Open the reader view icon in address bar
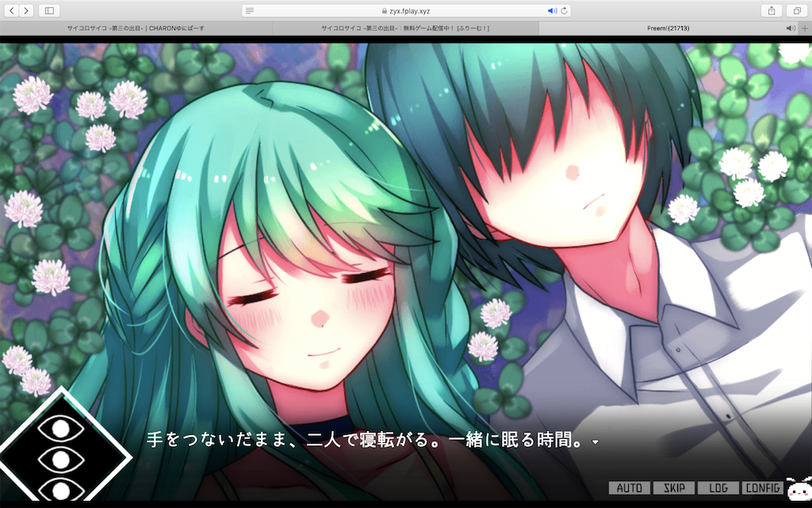Screen dimensions: 812x508 point(250,10)
